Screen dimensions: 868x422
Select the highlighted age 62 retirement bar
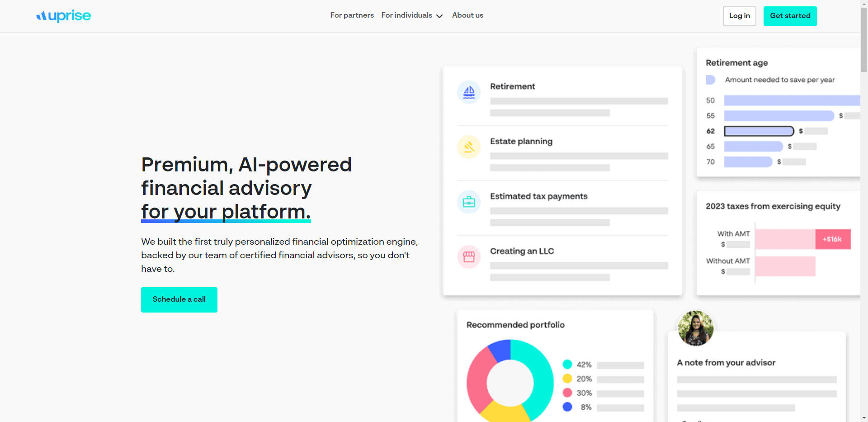pos(759,131)
